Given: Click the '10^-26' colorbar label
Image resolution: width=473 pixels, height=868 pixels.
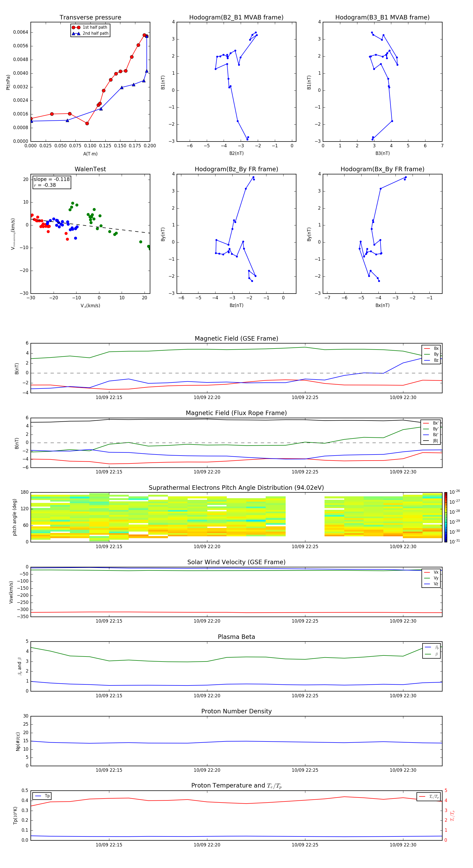Looking at the screenshot, I should pyautogui.click(x=455, y=492).
